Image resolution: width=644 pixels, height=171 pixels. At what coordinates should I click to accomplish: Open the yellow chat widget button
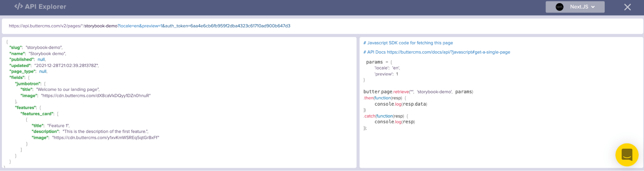[x=627, y=155]
